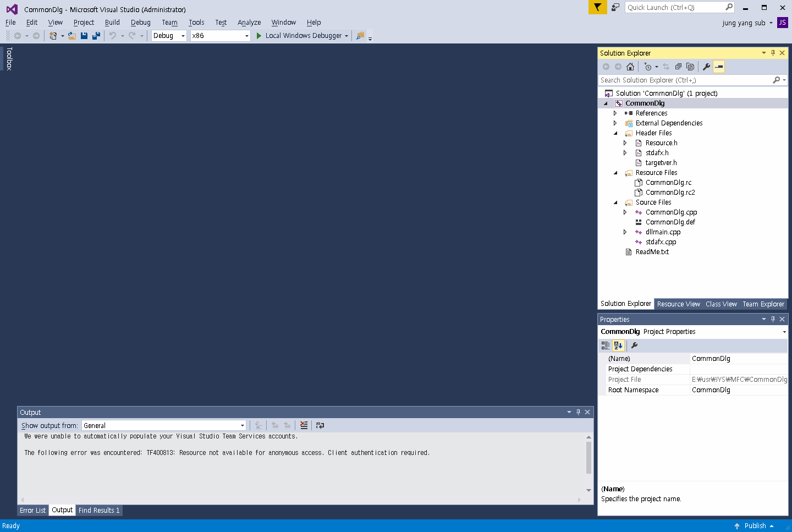Open the Toolbox side tab
This screenshot has height=532, width=792.
9,59
